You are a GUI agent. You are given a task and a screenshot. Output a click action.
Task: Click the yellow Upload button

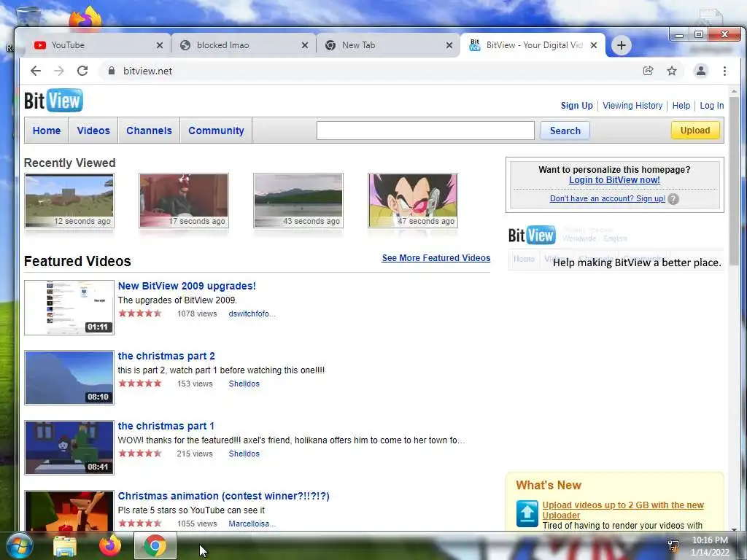(695, 131)
